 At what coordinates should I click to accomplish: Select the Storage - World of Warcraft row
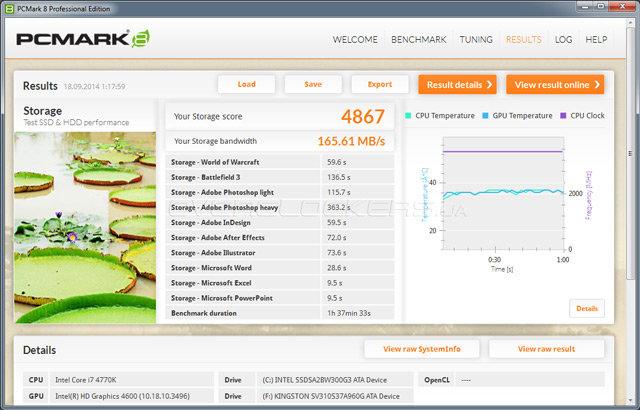click(280, 162)
